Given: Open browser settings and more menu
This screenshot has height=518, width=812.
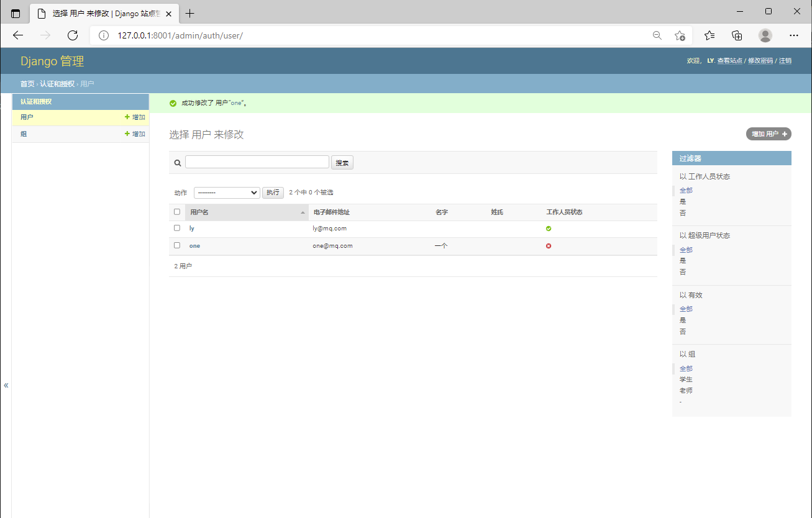Looking at the screenshot, I should pyautogui.click(x=794, y=35).
